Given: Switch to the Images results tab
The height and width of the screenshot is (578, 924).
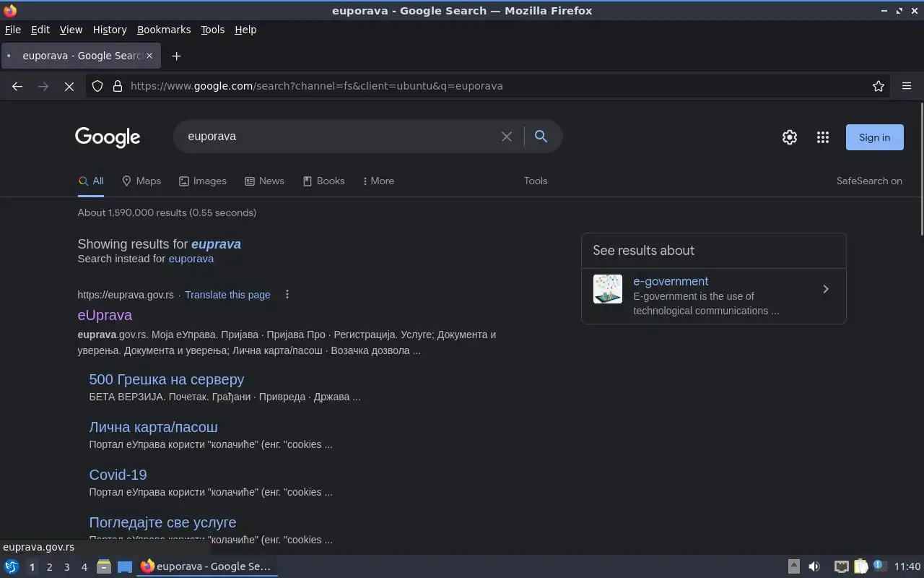Looking at the screenshot, I should click(203, 181).
